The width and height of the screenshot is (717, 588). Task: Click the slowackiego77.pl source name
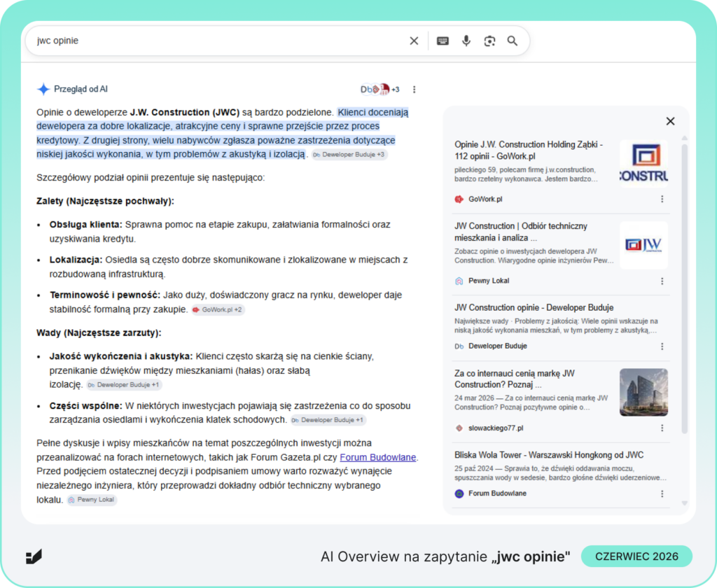[x=496, y=428]
